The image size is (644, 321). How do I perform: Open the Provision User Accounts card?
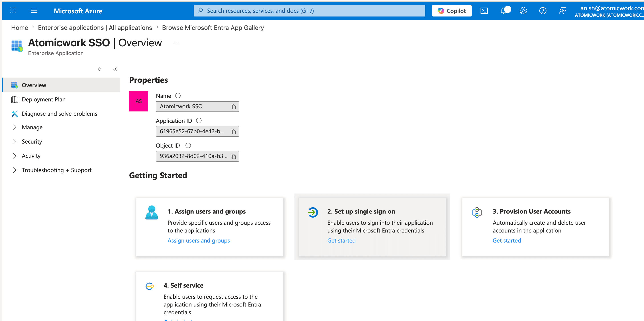pyautogui.click(x=535, y=227)
